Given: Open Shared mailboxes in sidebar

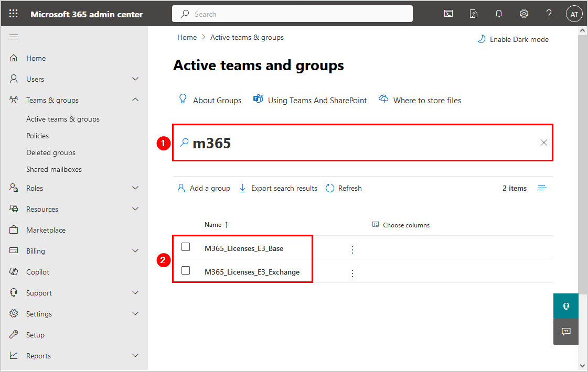Looking at the screenshot, I should point(54,169).
